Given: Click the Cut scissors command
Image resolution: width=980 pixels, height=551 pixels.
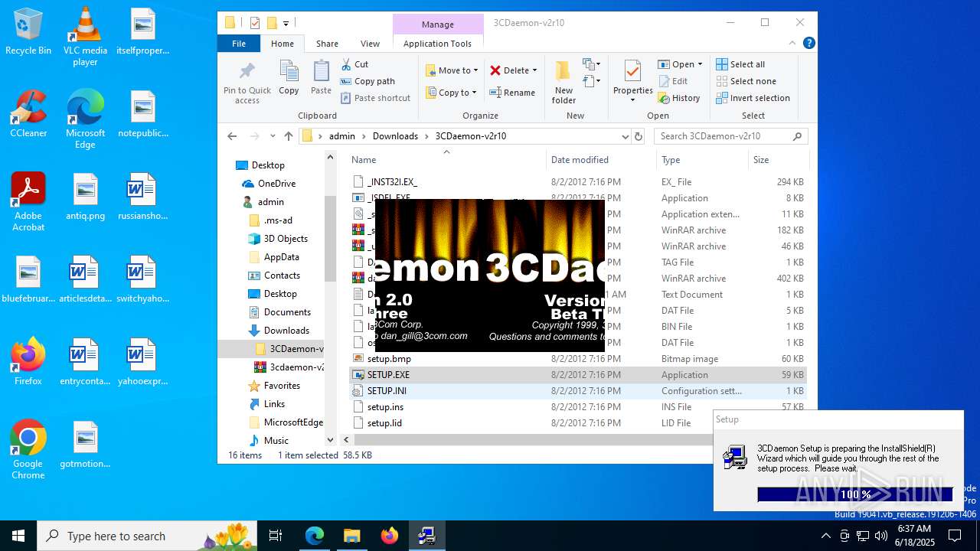Looking at the screenshot, I should [x=354, y=64].
